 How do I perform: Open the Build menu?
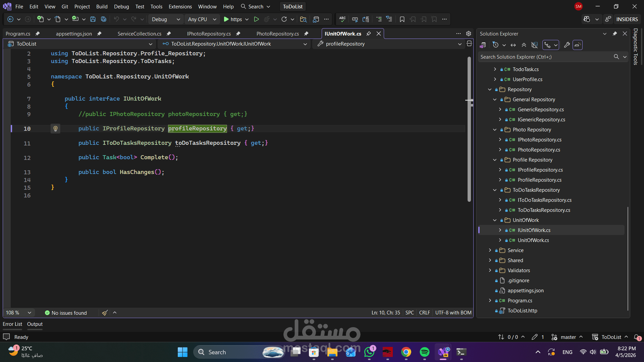point(102,6)
